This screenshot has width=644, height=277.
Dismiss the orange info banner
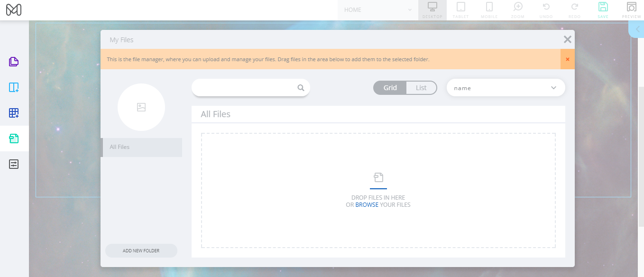(567, 59)
